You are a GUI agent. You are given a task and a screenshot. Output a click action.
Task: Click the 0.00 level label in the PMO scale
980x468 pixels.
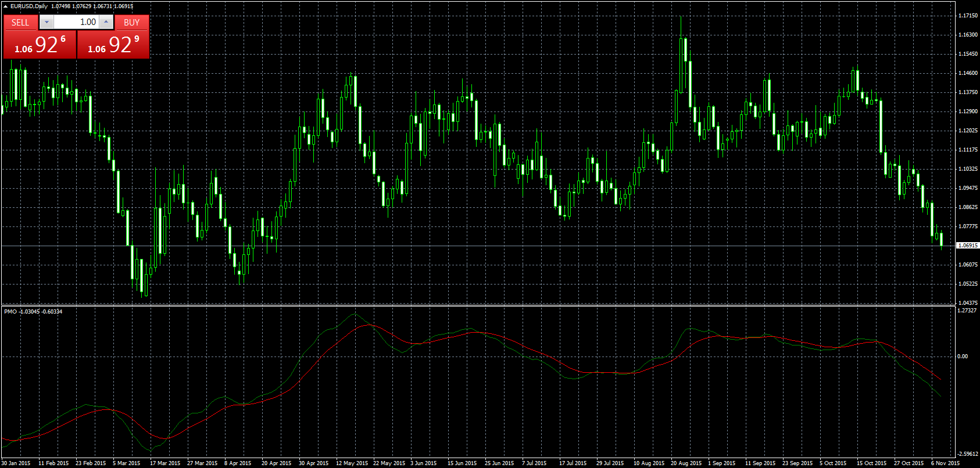[963, 357]
